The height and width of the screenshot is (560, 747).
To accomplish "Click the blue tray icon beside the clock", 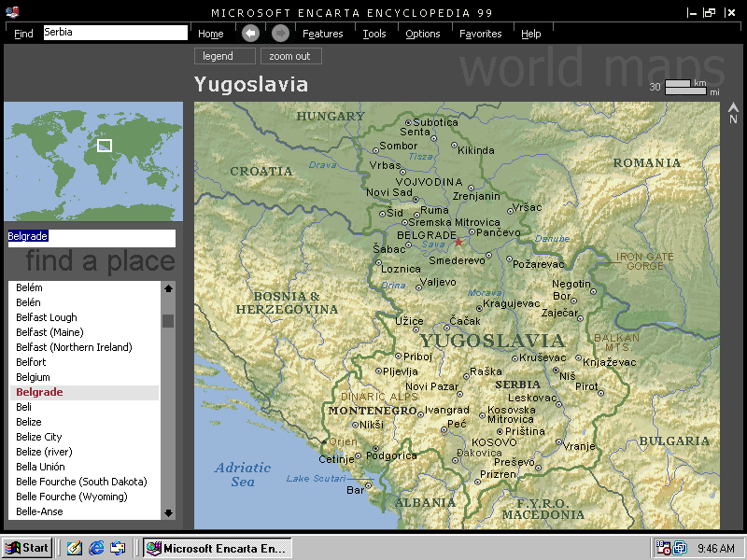I will tap(680, 548).
